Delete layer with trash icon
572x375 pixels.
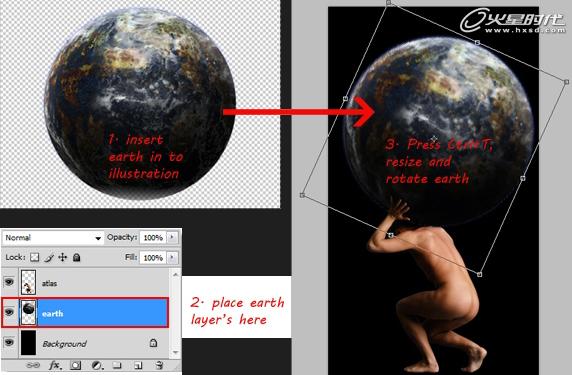[159, 365]
